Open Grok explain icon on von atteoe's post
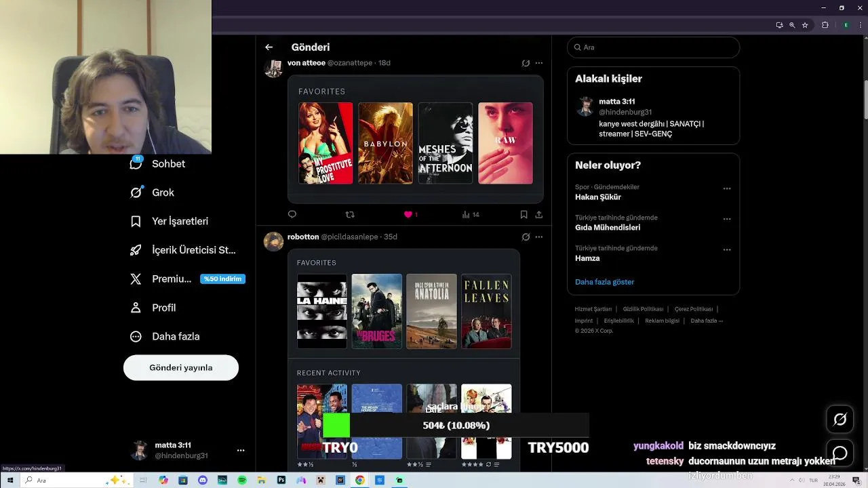The image size is (868, 488). point(526,63)
